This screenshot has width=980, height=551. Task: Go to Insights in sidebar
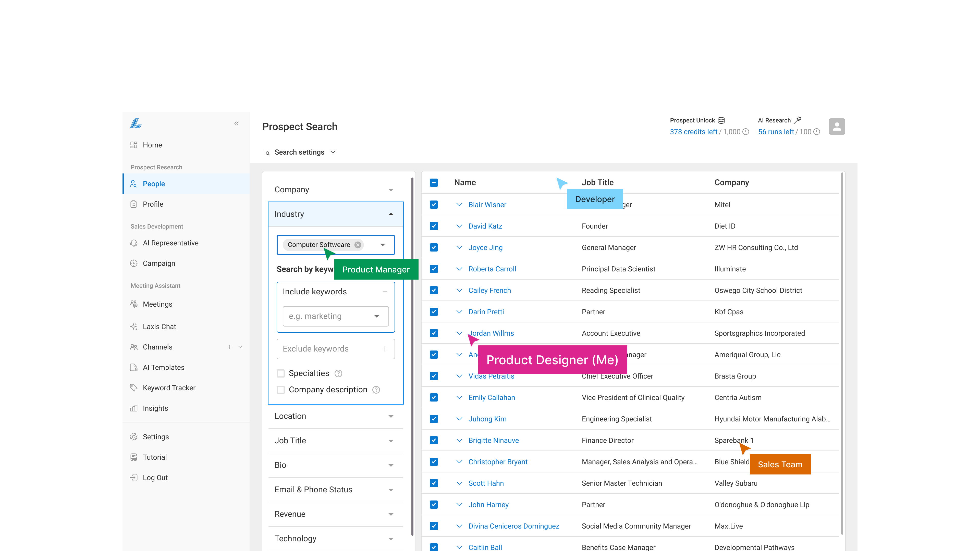tap(155, 408)
